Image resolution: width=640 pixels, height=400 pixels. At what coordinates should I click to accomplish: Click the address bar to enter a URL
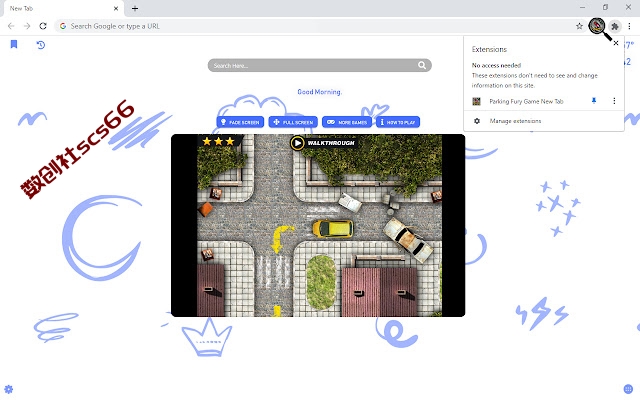click(320, 26)
